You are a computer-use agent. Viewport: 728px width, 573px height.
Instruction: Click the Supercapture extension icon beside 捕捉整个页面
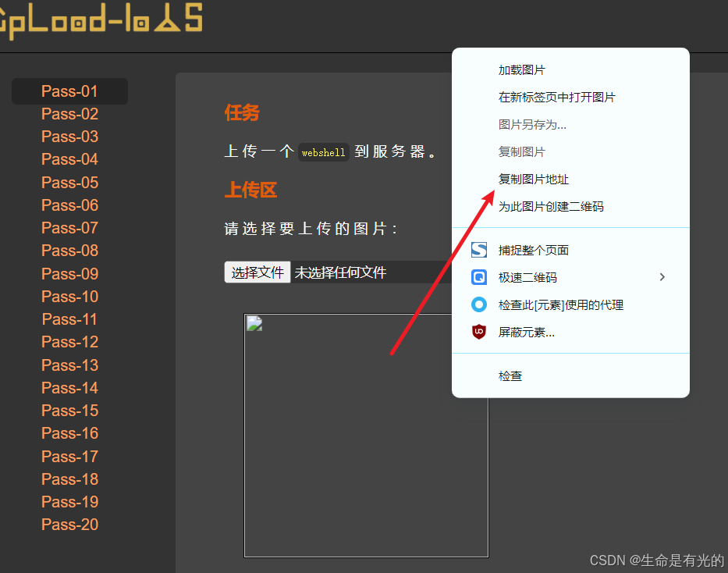[478, 249]
